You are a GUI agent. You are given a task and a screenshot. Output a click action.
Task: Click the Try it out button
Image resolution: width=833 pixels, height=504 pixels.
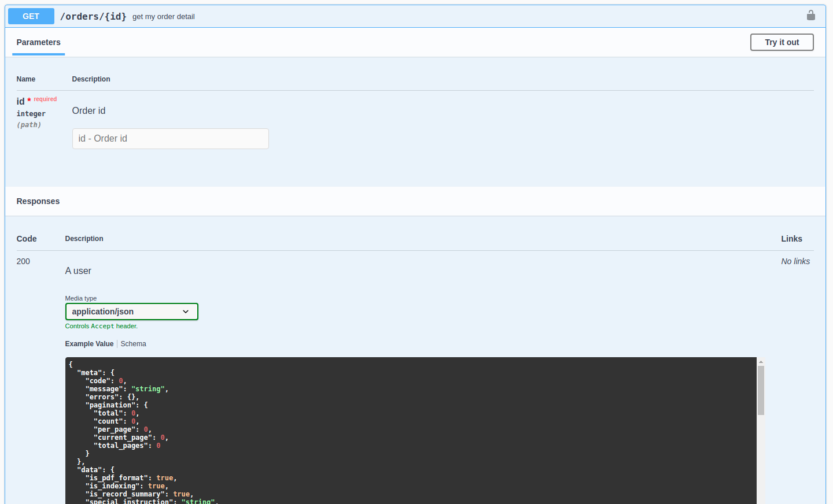pyautogui.click(x=782, y=42)
